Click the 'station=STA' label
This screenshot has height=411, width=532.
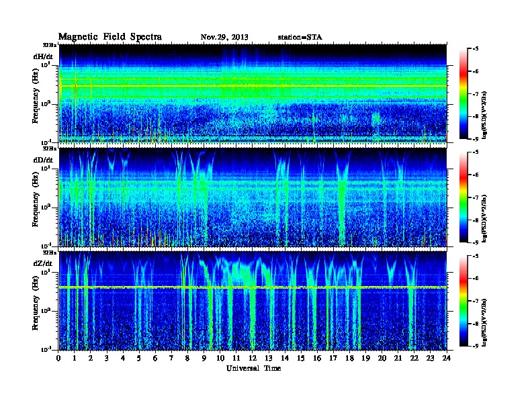[x=300, y=37]
